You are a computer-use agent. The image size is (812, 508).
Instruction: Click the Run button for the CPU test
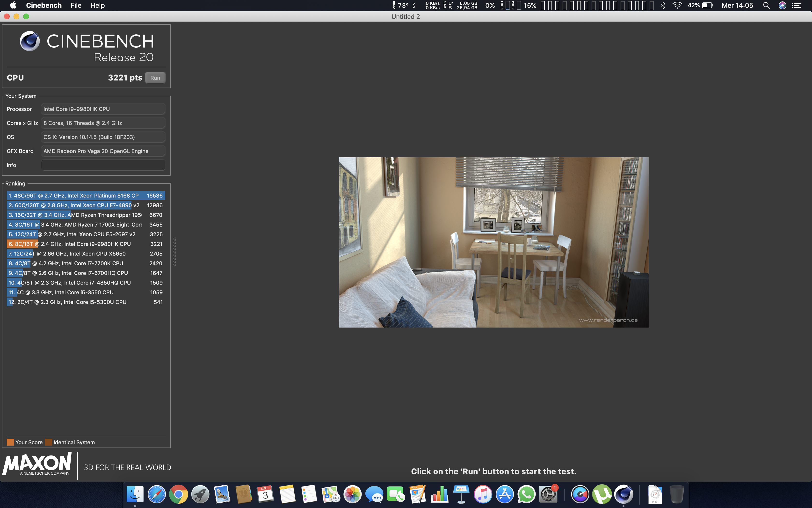pos(155,78)
